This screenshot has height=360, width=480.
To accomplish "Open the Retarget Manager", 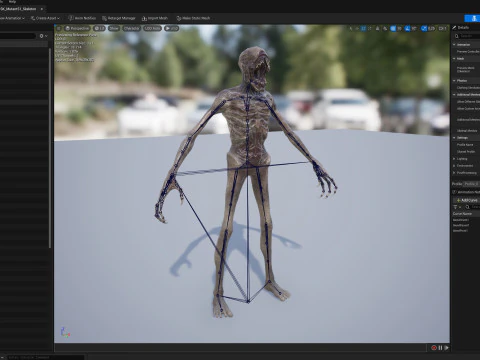I will pyautogui.click(x=119, y=18).
